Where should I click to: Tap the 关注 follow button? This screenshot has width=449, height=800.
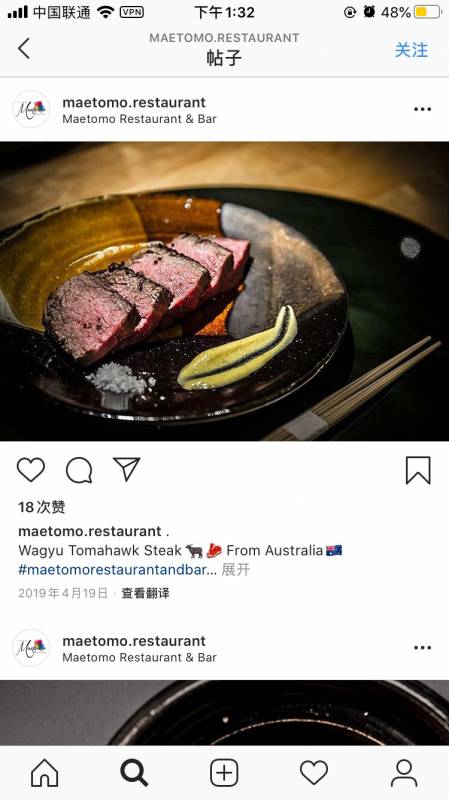click(411, 50)
